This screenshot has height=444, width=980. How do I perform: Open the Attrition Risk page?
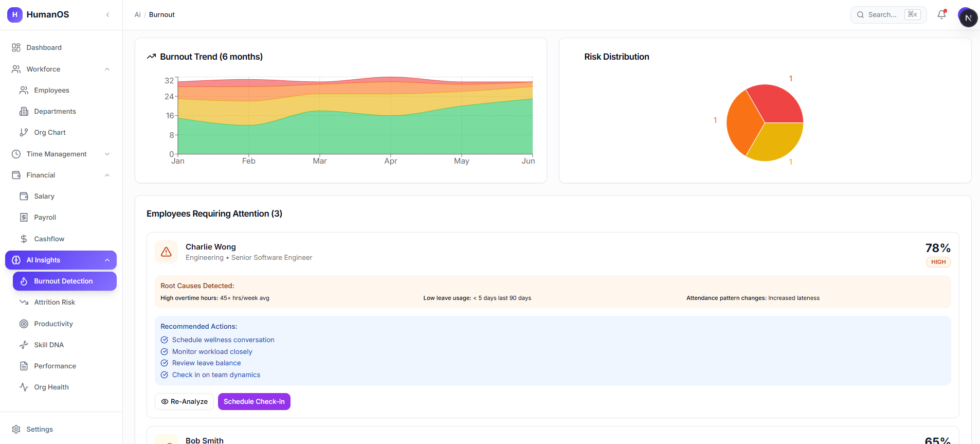55,303
